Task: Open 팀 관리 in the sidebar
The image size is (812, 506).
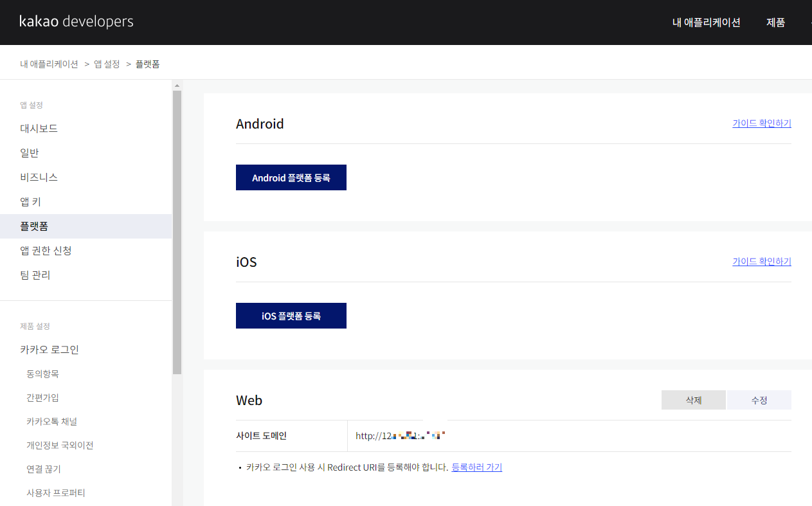Action: [35, 275]
